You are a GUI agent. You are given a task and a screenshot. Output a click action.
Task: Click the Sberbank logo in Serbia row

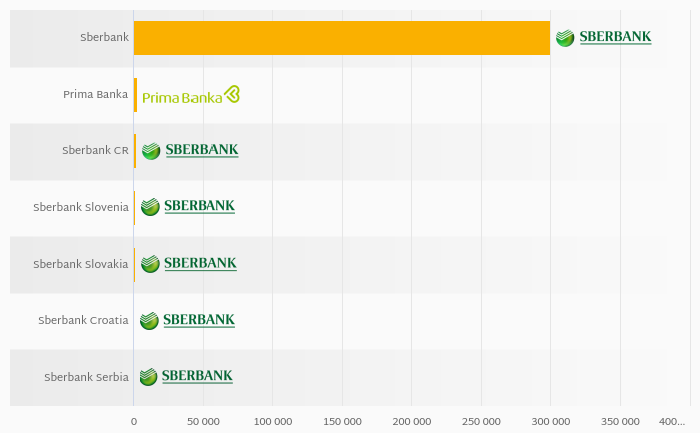pyautogui.click(x=186, y=376)
